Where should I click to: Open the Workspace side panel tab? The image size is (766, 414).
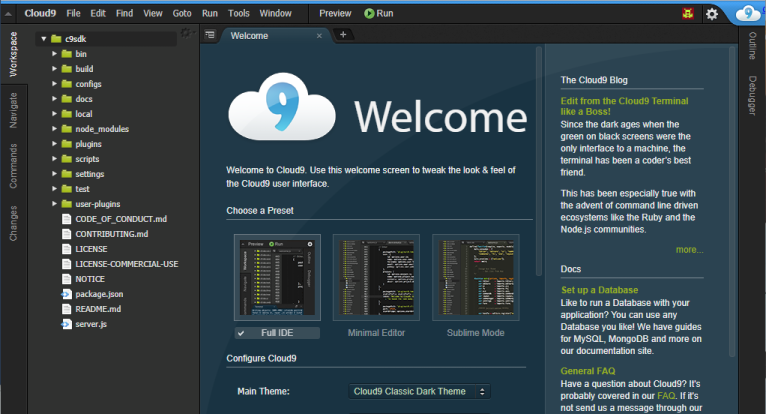[x=13, y=55]
